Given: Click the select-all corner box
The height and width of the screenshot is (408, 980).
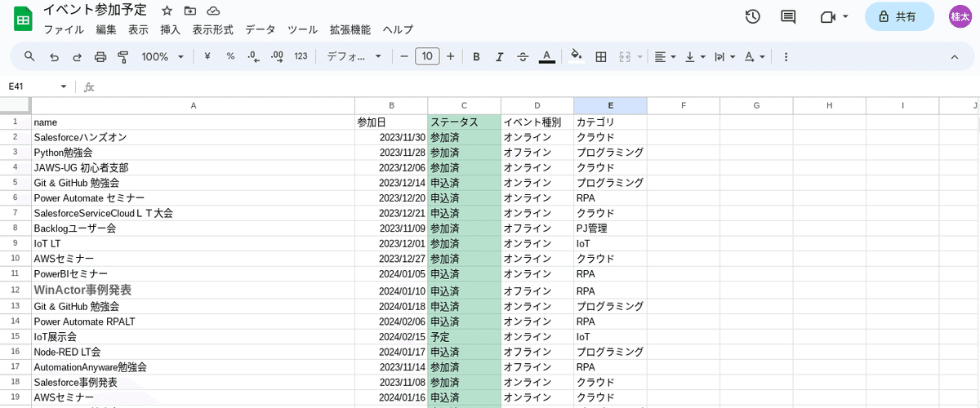Looking at the screenshot, I should (16, 105).
